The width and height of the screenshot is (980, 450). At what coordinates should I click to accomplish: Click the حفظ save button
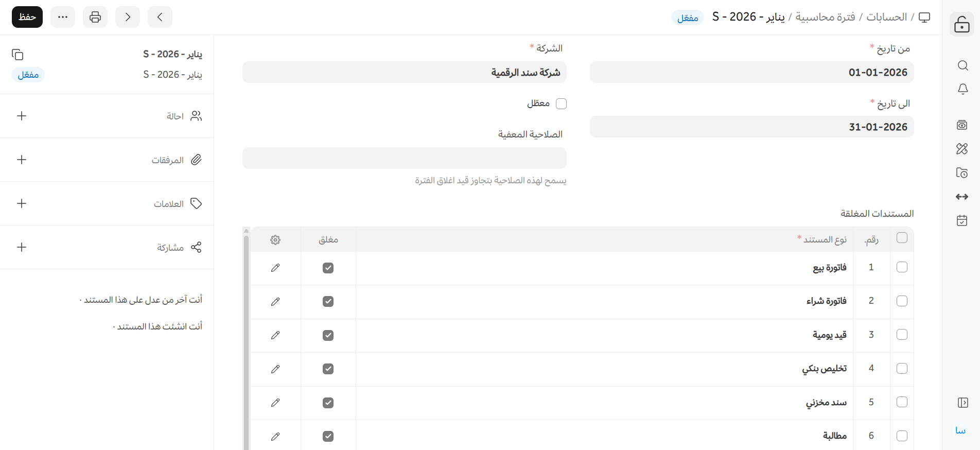coord(27,17)
